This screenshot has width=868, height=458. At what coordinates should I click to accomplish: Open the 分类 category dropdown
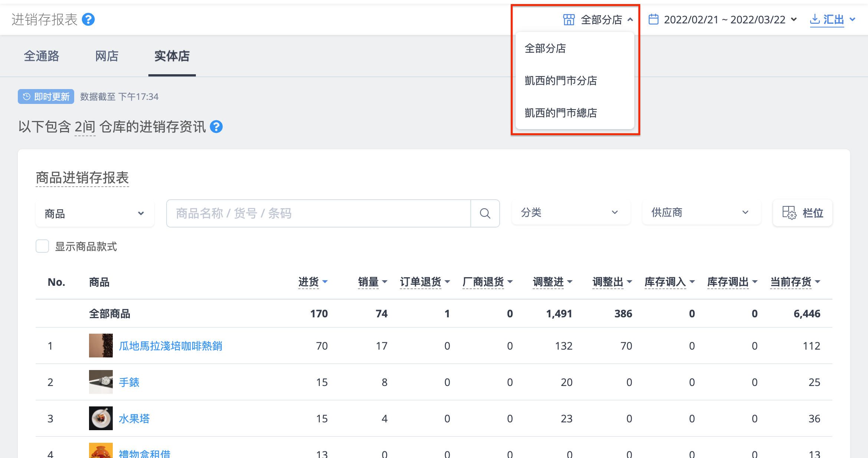tap(571, 213)
